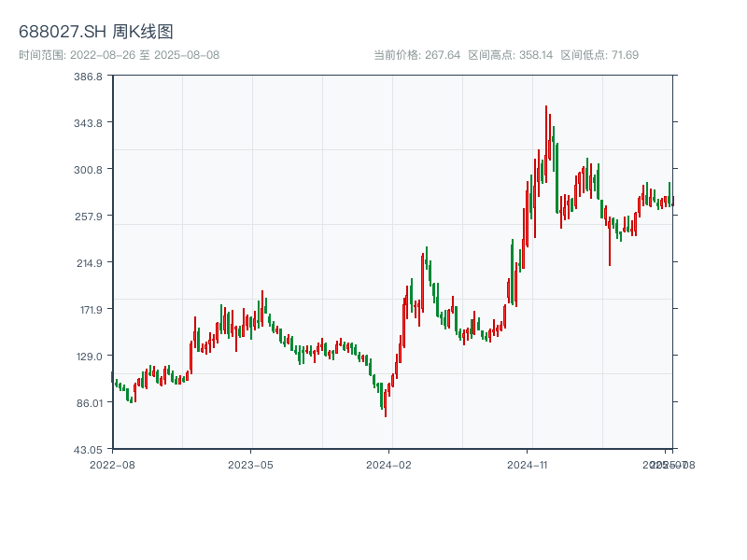Click y-axis label 386.8
This screenshot has width=747, height=560.
tap(88, 77)
